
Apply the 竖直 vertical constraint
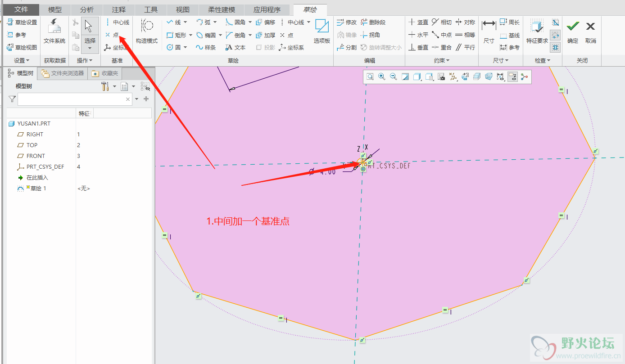click(418, 22)
